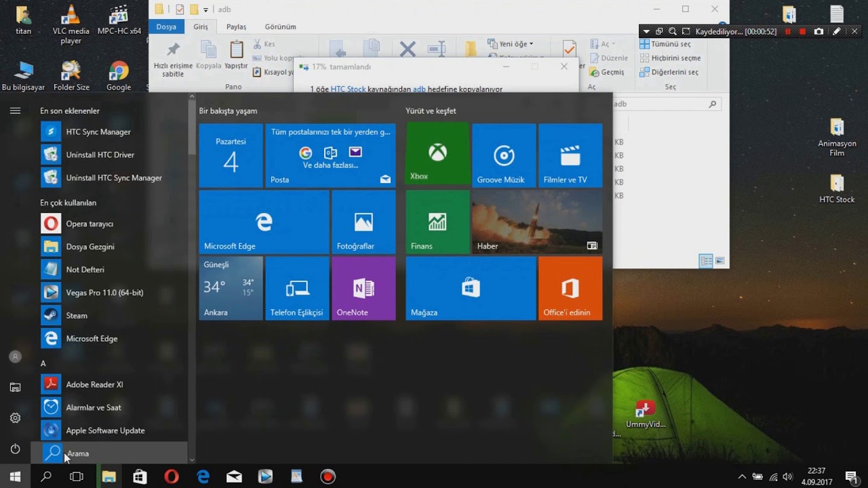
Task: Open the recorder's pencil drawing tool
Action: coord(837,31)
